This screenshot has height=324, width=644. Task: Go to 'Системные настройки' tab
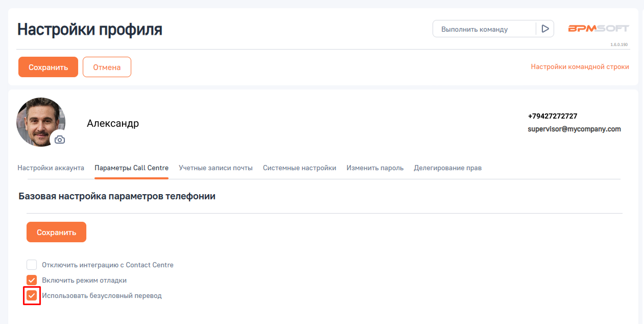299,168
